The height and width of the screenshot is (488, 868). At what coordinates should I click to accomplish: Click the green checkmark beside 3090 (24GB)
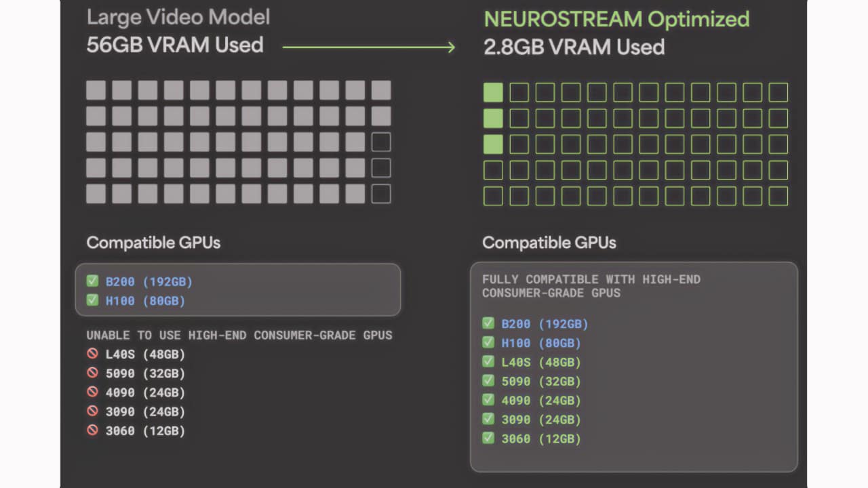(488, 419)
